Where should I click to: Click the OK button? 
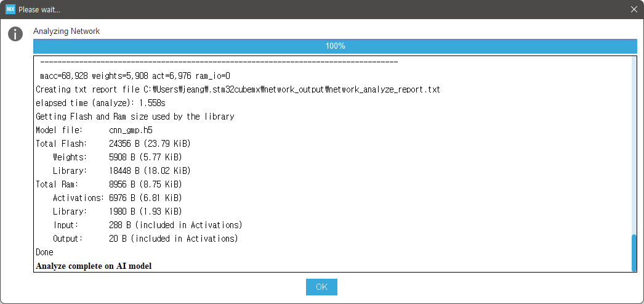[321, 287]
